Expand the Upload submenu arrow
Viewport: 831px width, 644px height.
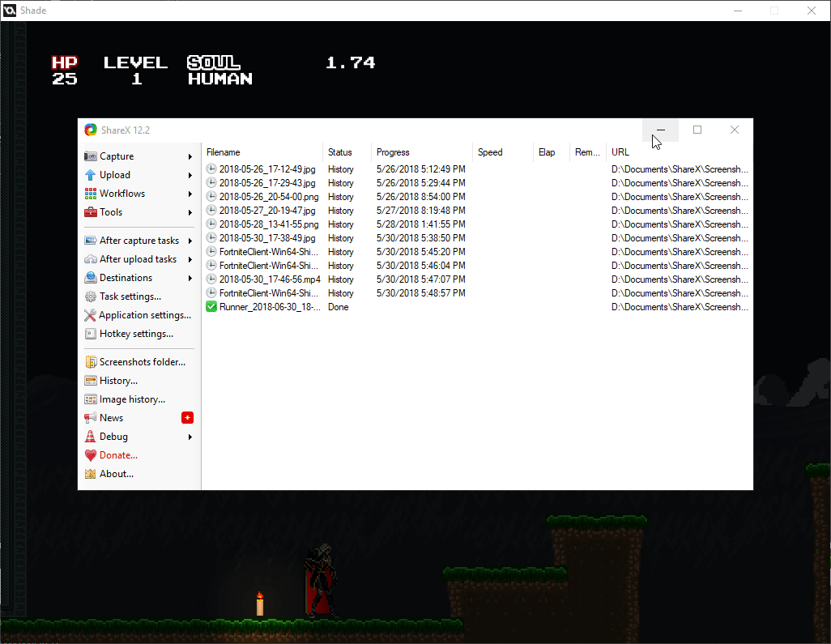190,175
